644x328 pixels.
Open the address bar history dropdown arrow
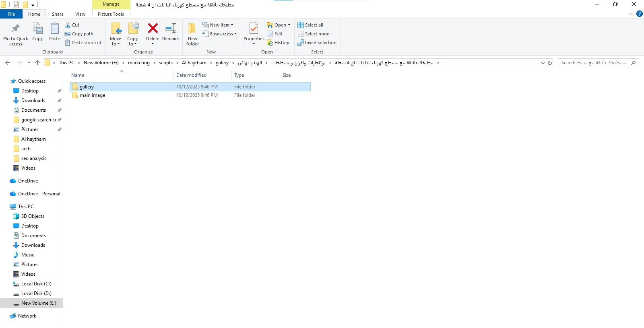coord(543,63)
